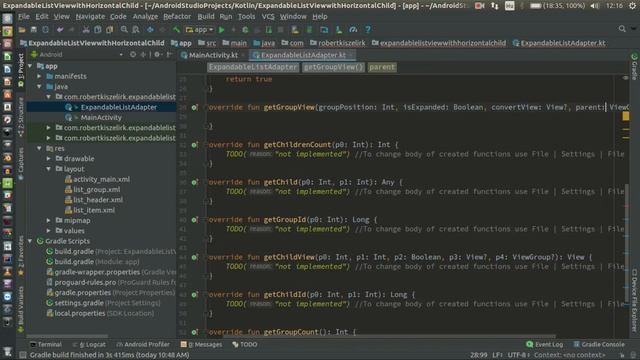Toggle the 1: Project tool window
The width and height of the screenshot is (640, 360).
pyautogui.click(x=20, y=71)
